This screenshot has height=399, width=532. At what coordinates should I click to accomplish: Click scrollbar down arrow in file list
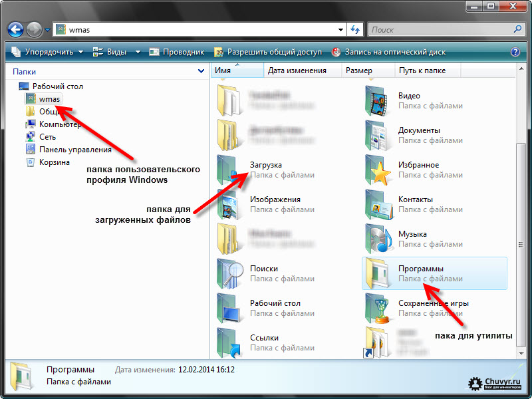pos(521,354)
